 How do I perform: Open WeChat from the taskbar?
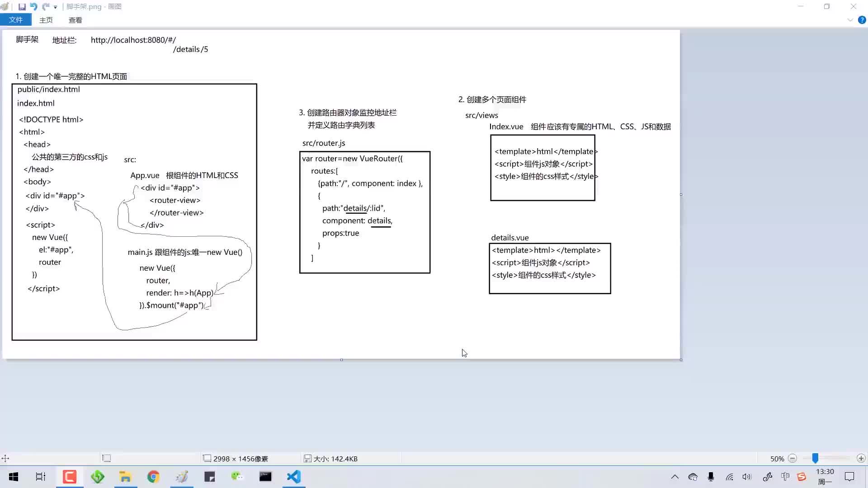tap(237, 477)
